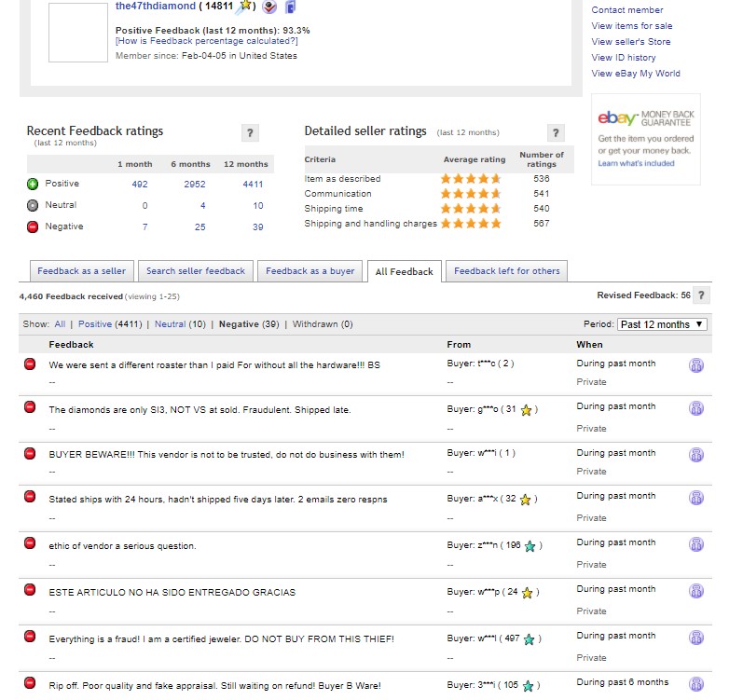Click "Withdrawn (0)" filter text
The width and height of the screenshot is (743, 700).
click(323, 324)
